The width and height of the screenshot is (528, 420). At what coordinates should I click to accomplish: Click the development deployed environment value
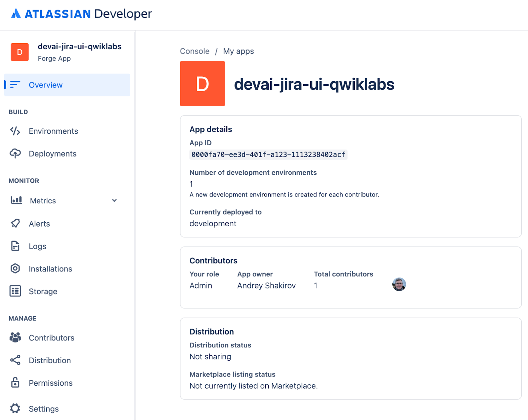coord(213,224)
